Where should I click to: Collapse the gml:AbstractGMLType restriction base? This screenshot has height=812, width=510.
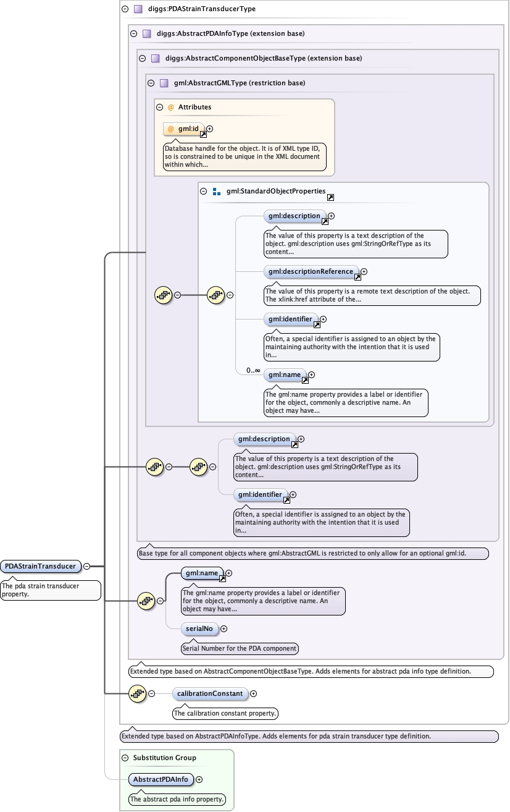point(151,83)
